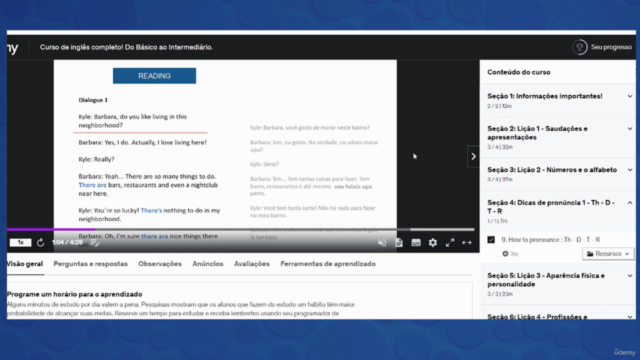This screenshot has width=640, height=360.
Task: Open the captions/subtitles icon
Action: [x=416, y=243]
